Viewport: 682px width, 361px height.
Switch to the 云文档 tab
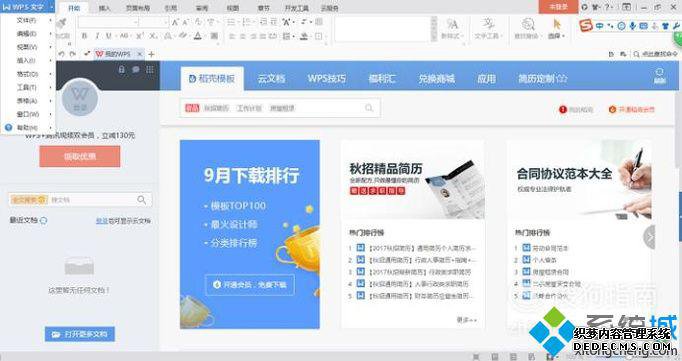click(x=271, y=79)
